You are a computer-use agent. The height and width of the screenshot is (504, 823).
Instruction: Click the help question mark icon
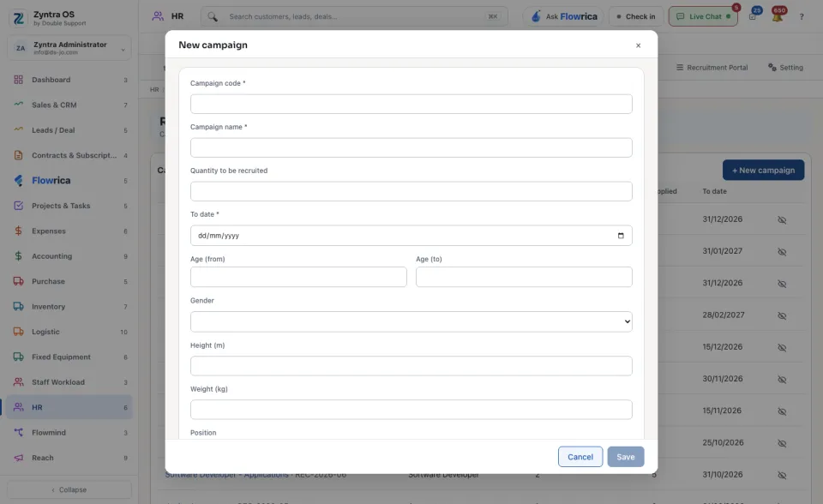802,17
